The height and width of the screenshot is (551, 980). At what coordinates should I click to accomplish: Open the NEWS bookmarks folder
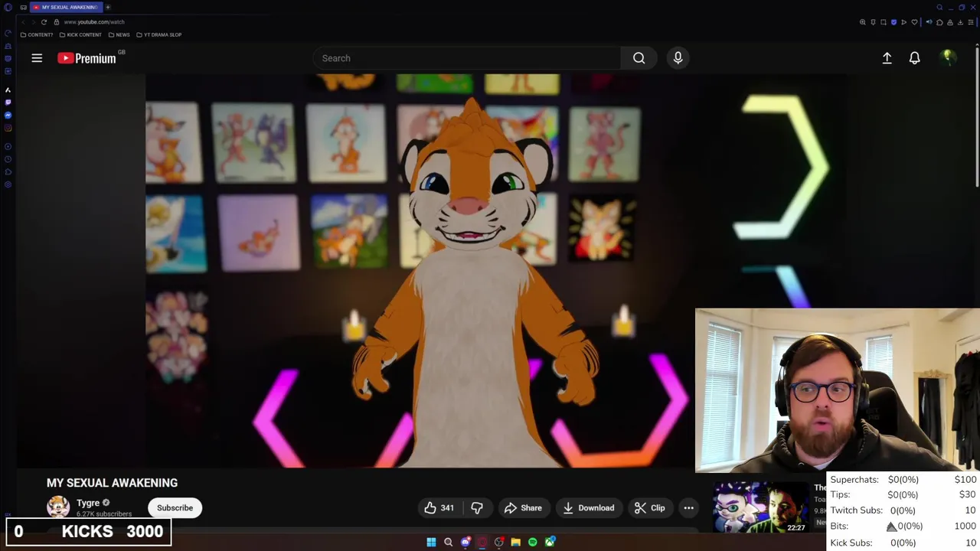[119, 34]
